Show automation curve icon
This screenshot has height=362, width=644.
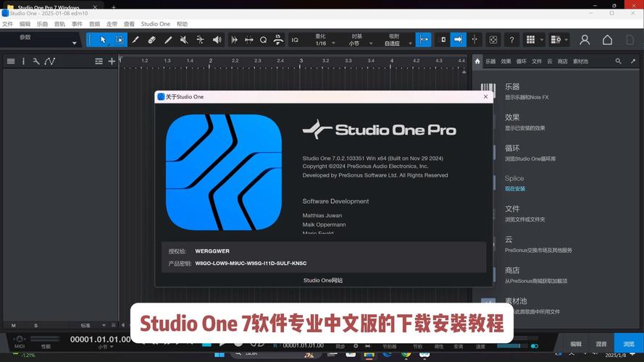point(50,61)
